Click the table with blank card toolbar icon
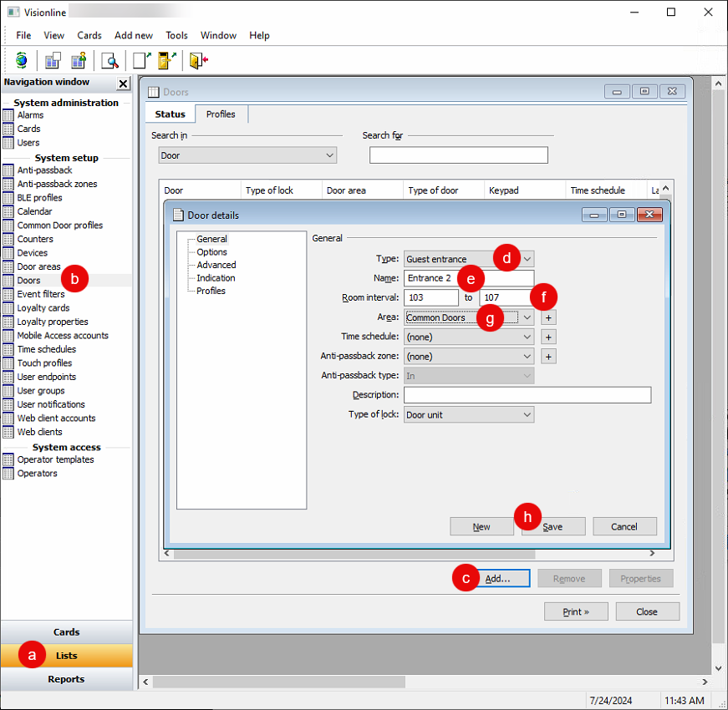Viewport: 728px width, 710px height. pos(53,60)
